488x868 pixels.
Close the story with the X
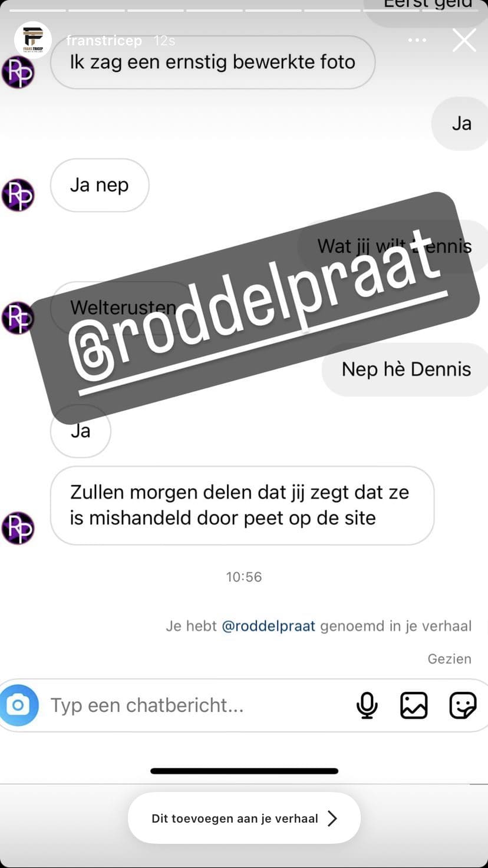coord(464,40)
